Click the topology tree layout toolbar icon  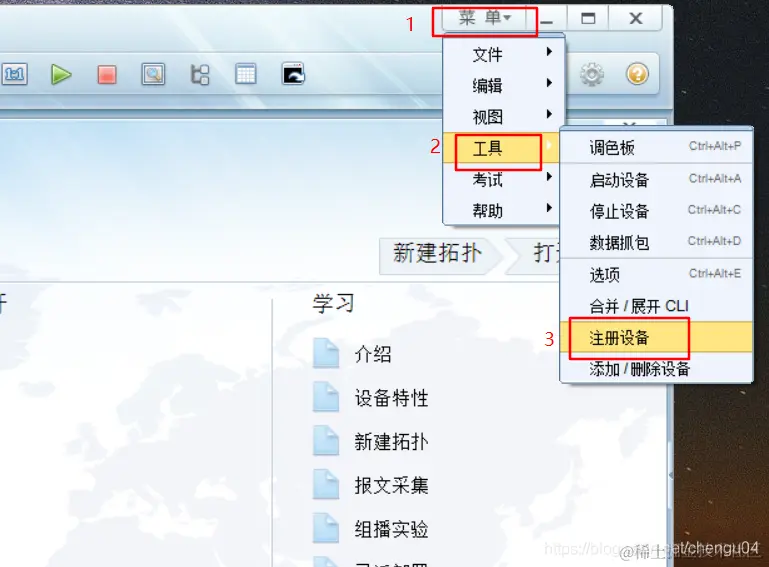click(x=200, y=75)
